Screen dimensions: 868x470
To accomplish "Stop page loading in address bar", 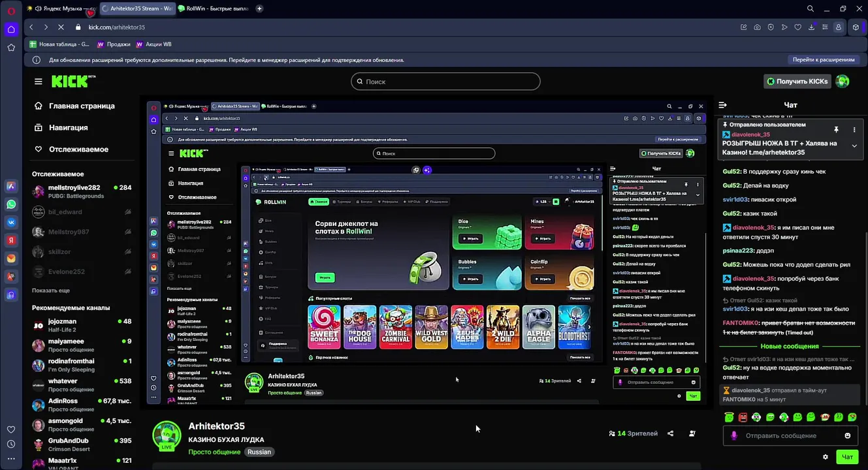I will (x=61, y=27).
